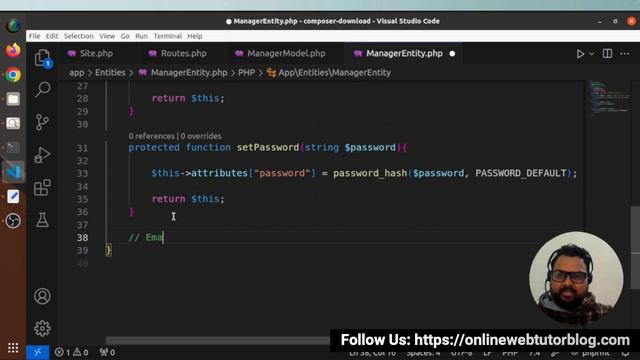Close unsaved ManagerEntity.php tab dot

452,53
